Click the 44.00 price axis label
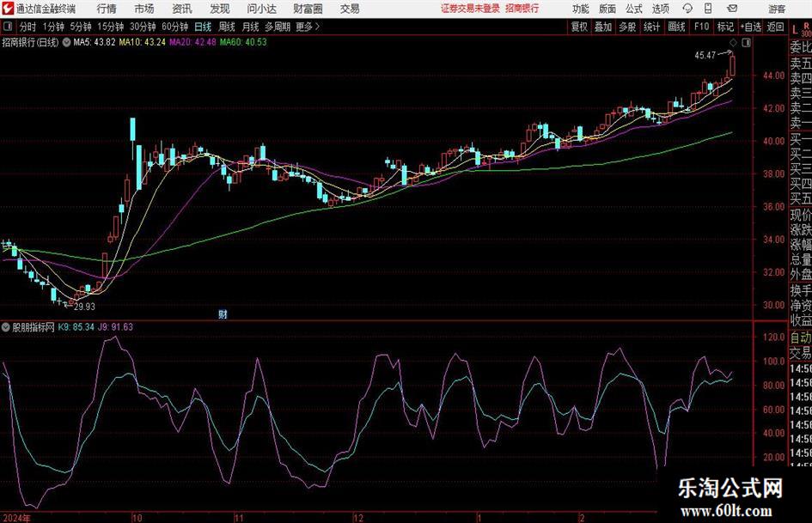Image resolution: width=812 pixels, height=523 pixels. tap(773, 76)
